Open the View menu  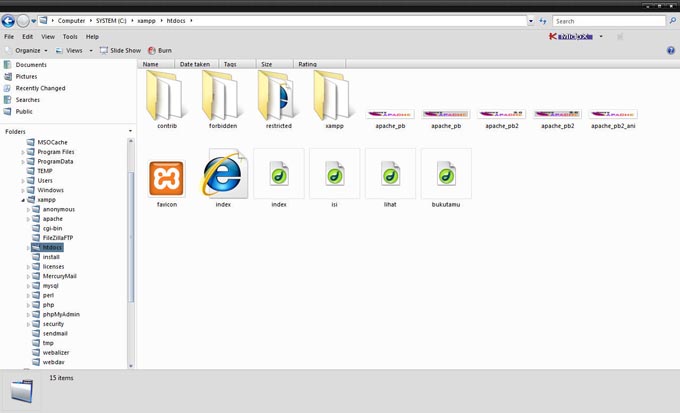tap(48, 36)
